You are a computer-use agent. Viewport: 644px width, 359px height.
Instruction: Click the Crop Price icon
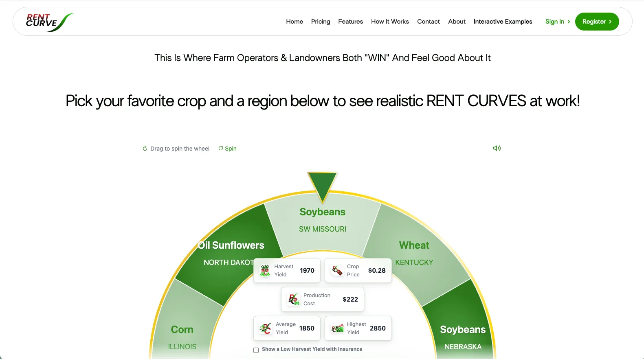coord(337,271)
